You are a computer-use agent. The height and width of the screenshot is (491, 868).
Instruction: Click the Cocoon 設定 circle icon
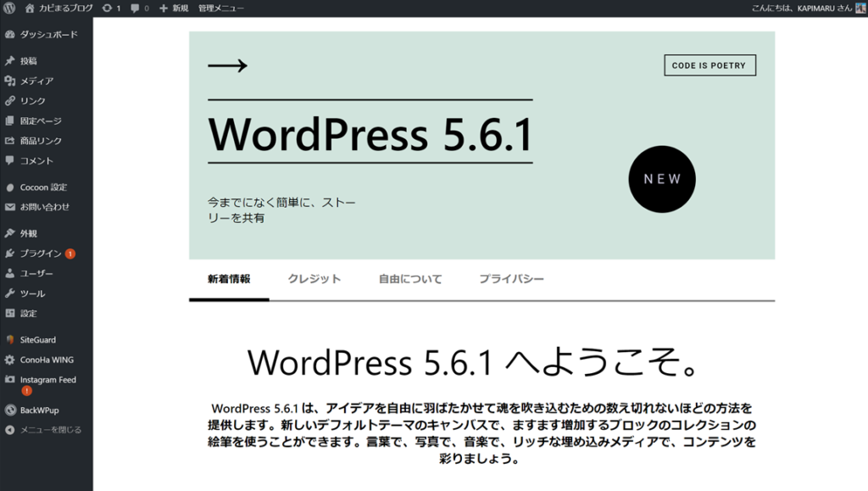pyautogui.click(x=9, y=187)
